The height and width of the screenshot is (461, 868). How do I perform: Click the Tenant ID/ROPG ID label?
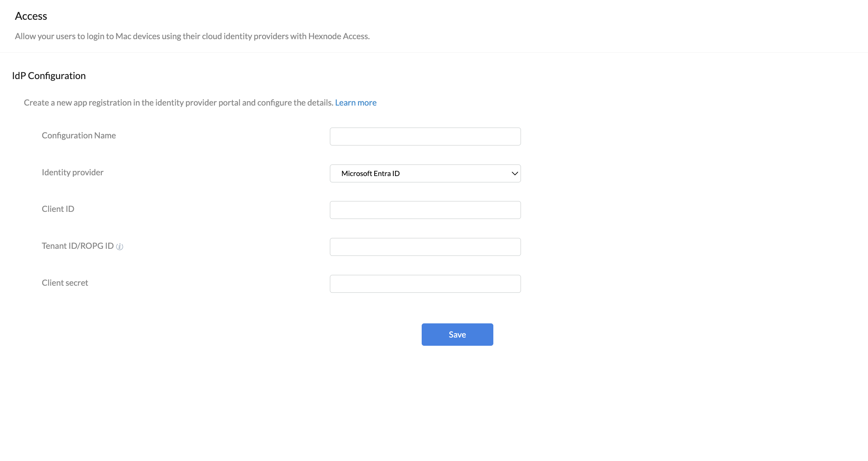(78, 246)
